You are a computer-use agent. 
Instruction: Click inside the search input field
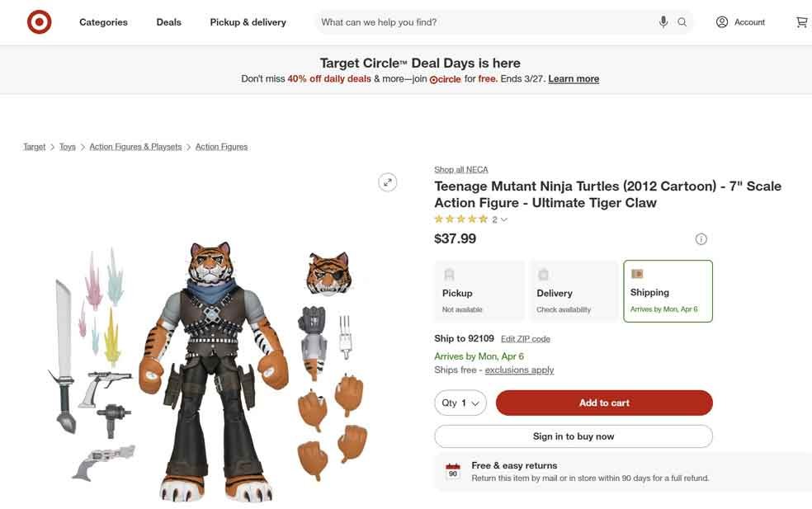(495, 21)
